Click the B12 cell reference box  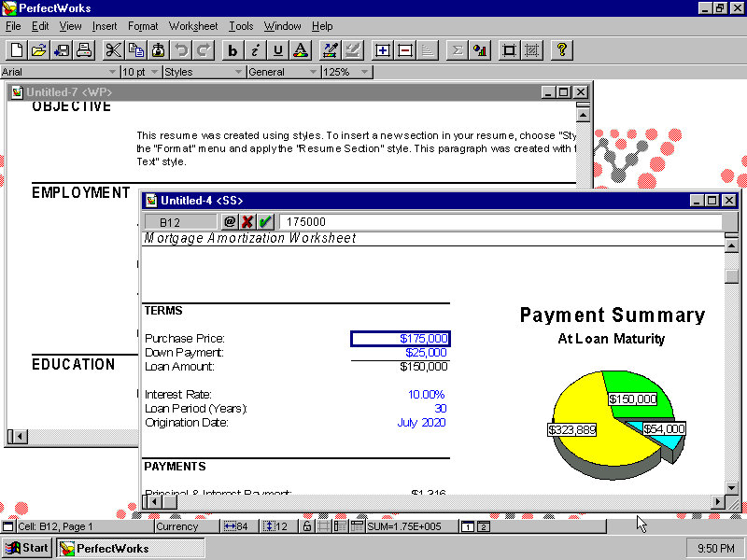coord(180,222)
